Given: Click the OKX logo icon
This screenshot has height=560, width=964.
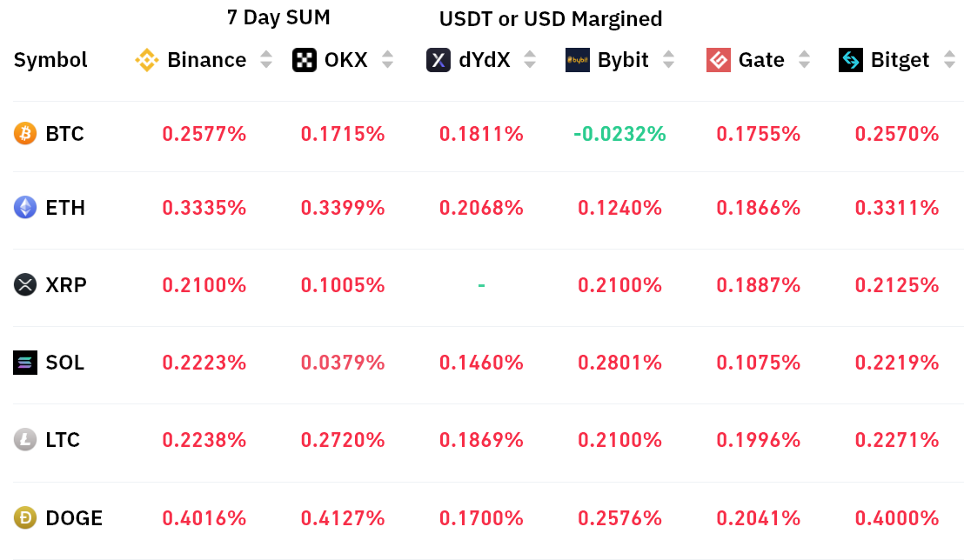Looking at the screenshot, I should point(305,60).
